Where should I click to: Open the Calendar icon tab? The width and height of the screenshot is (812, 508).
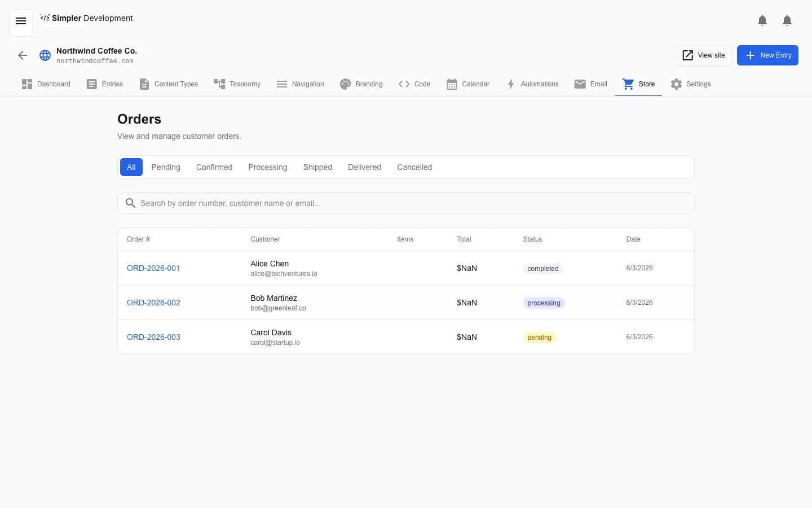468,84
